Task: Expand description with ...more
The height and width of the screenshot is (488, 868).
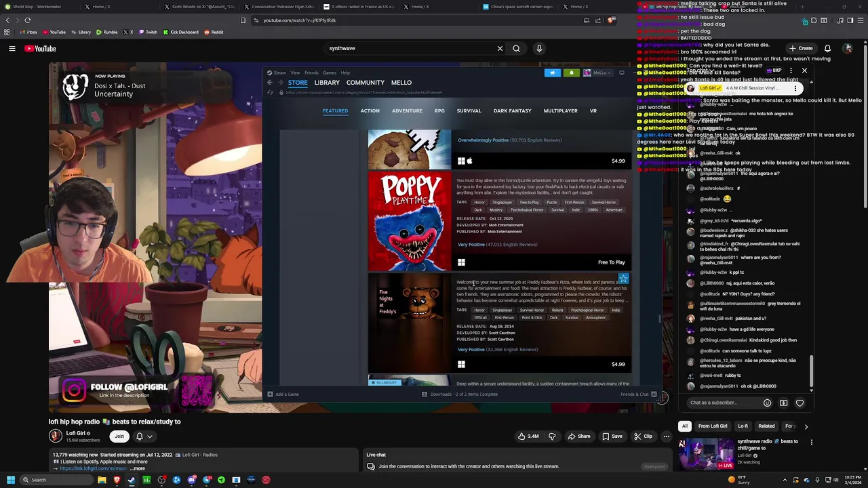Action: point(138,468)
